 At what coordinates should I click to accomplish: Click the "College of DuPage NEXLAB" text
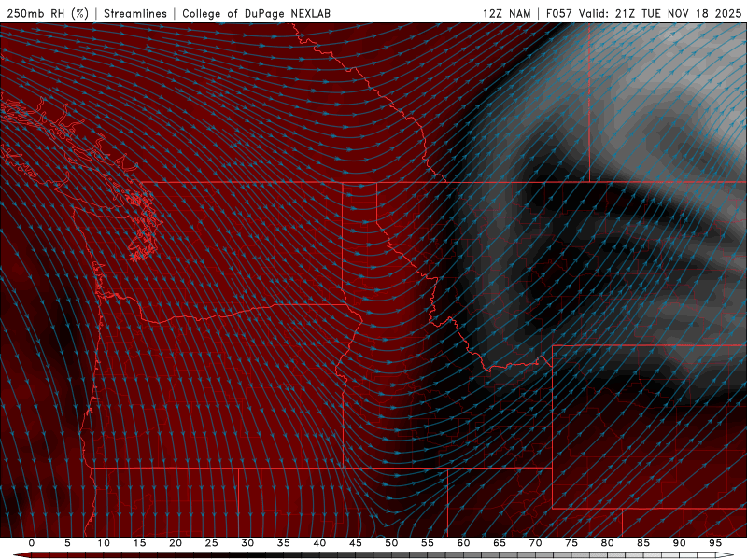tap(256, 13)
